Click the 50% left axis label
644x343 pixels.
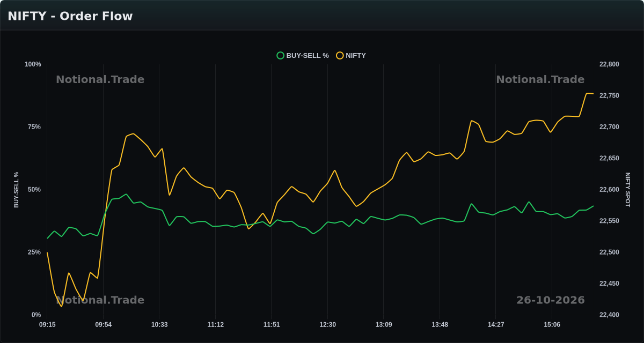[34, 190]
